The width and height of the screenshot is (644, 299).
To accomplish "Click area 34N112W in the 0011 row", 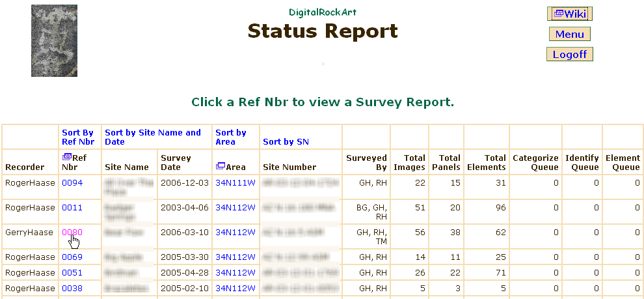I will pyautogui.click(x=235, y=207).
